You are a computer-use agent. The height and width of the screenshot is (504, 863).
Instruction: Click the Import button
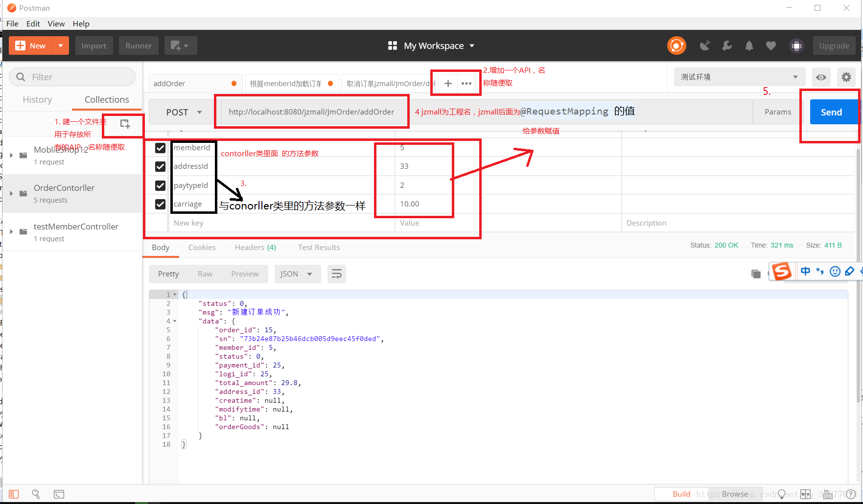pos(94,46)
